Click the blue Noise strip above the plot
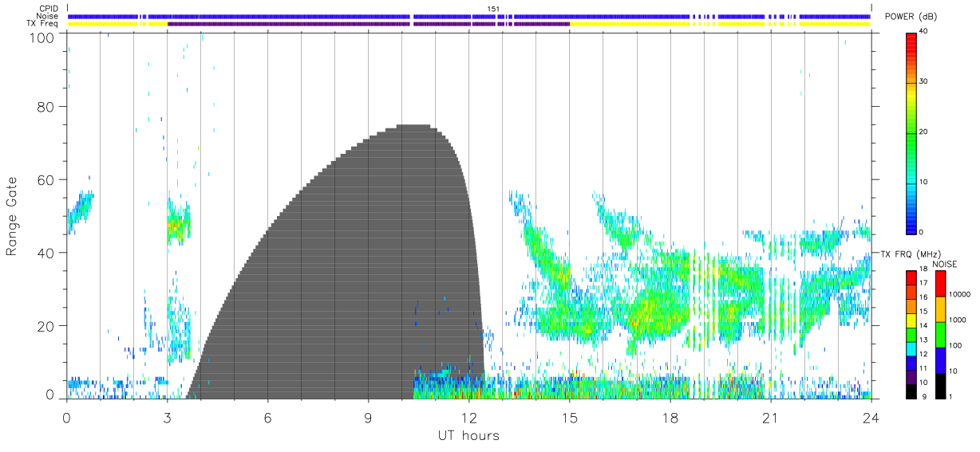The width and height of the screenshot is (980, 452). pyautogui.click(x=469, y=16)
